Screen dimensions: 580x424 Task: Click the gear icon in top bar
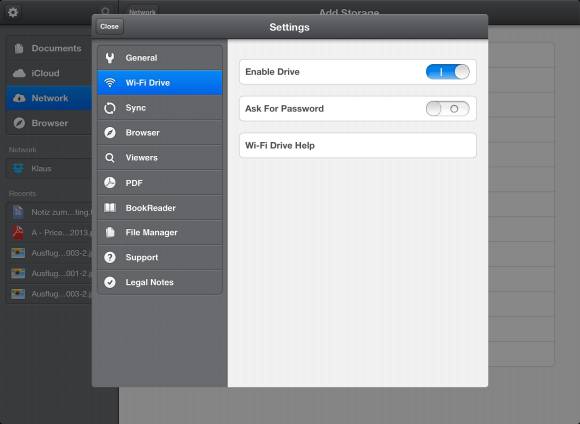point(13,12)
